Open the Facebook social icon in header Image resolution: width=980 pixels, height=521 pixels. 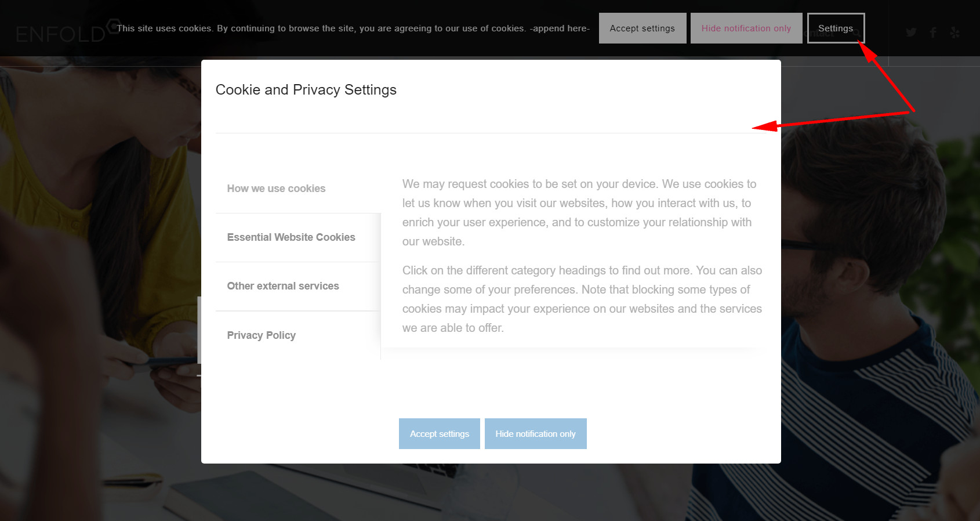[x=933, y=32]
